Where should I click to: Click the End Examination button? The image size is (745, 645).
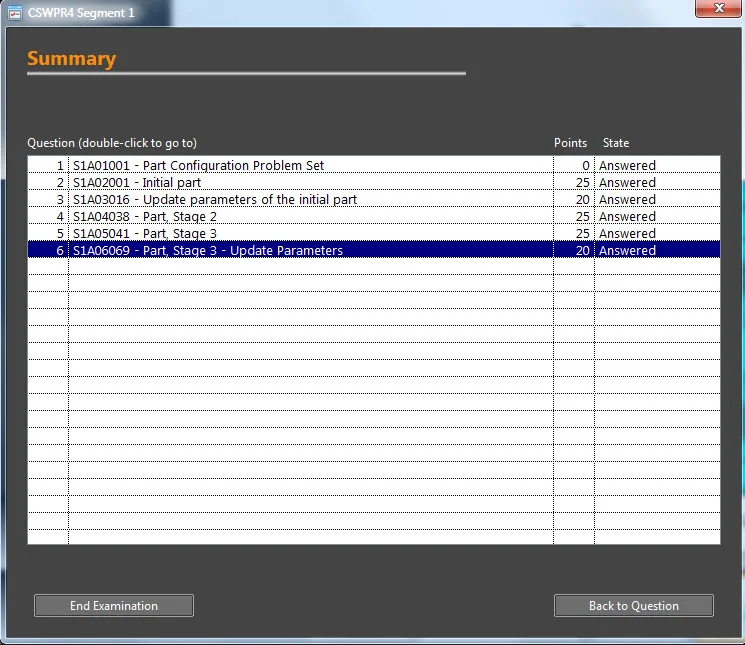coord(114,605)
